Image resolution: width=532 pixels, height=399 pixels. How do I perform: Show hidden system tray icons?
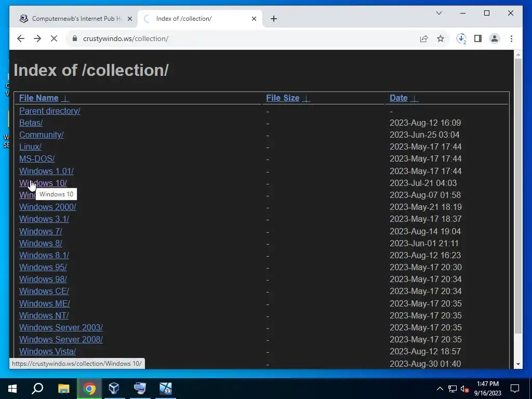440,389
